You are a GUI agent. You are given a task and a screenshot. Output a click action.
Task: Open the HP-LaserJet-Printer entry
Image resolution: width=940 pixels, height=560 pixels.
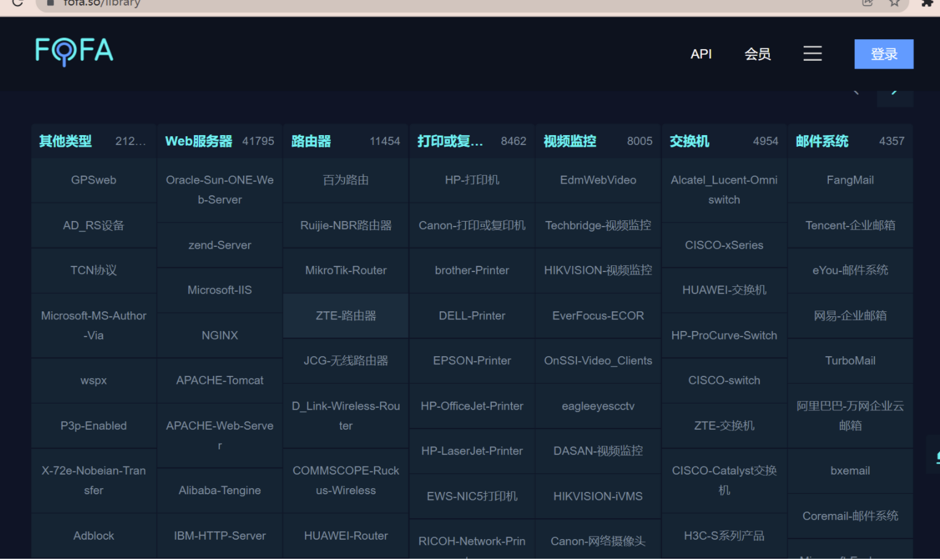(472, 451)
